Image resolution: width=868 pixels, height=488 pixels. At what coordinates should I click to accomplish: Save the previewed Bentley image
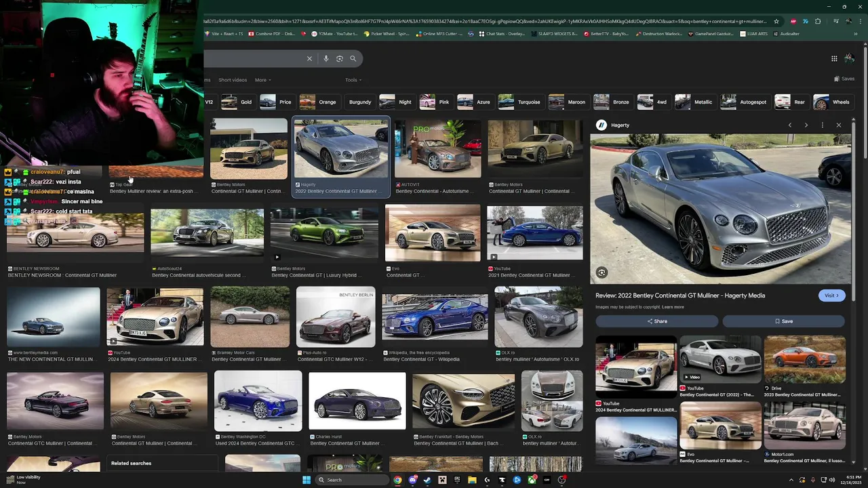[x=784, y=321]
